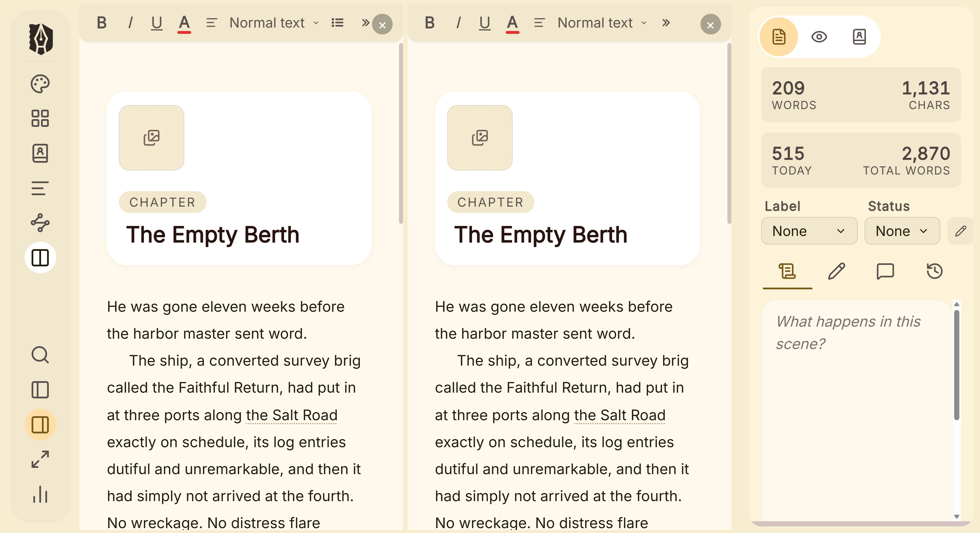The height and width of the screenshot is (533, 980).
Task: Select the document tab in inspector
Action: [x=779, y=37]
